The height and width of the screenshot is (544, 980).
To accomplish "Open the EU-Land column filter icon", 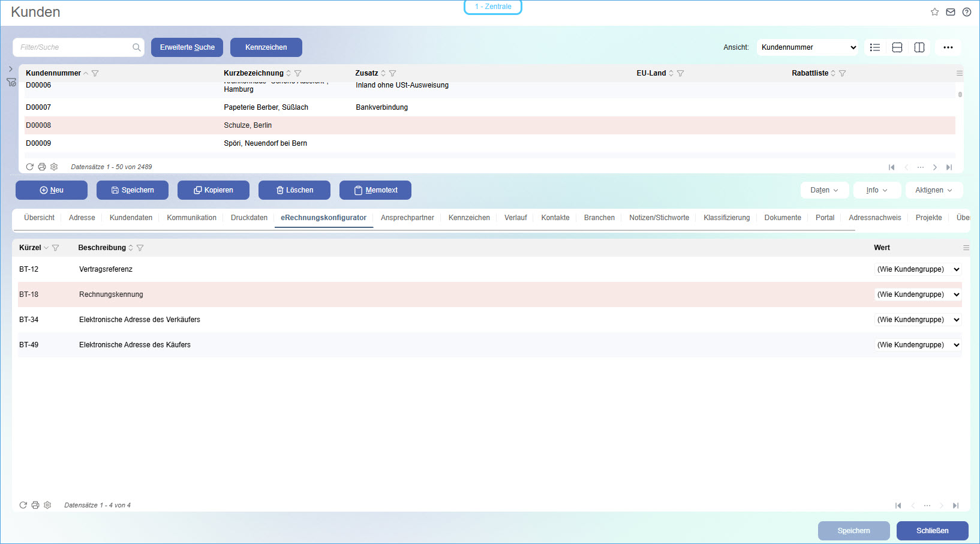I will (681, 73).
